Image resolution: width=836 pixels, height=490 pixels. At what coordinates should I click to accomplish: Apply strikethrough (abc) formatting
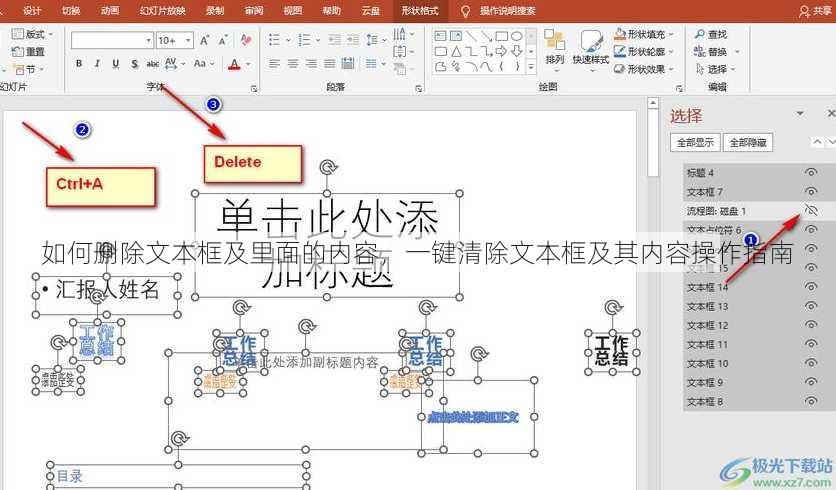[x=153, y=63]
